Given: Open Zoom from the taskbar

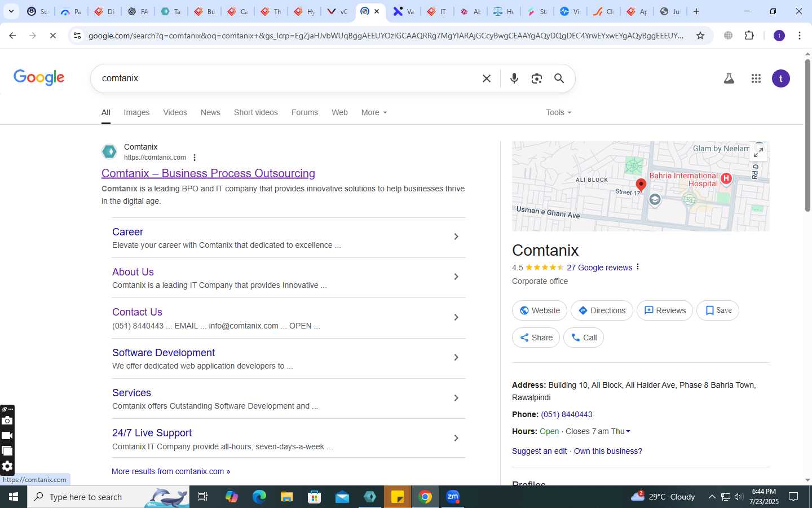Looking at the screenshot, I should 453,497.
